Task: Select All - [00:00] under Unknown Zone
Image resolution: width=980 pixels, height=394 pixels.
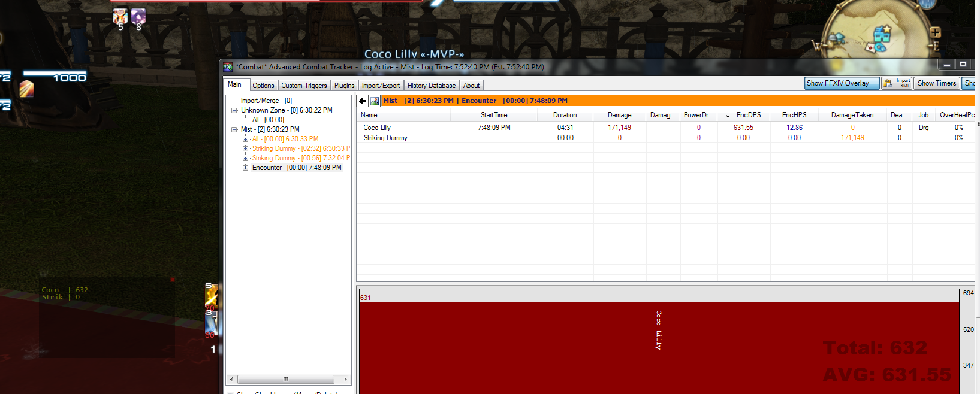Action: tap(268, 120)
